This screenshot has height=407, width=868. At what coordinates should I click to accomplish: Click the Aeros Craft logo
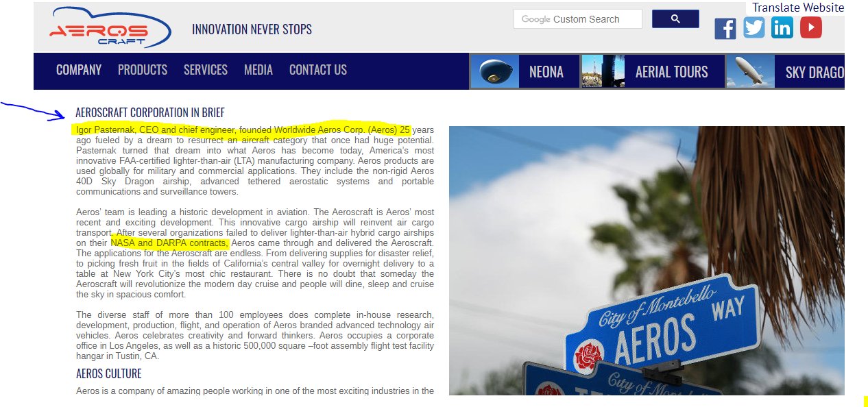(x=110, y=28)
